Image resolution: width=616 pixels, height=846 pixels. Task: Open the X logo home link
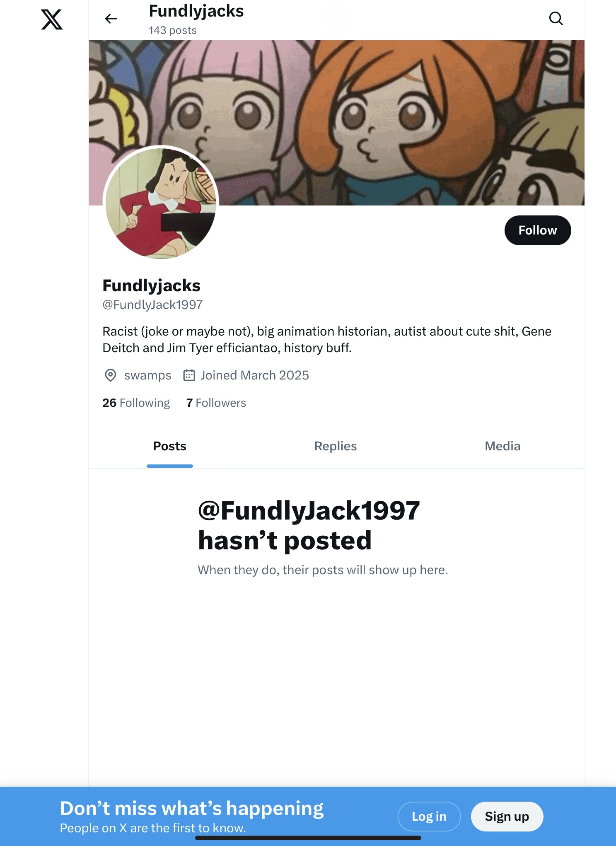click(x=52, y=19)
